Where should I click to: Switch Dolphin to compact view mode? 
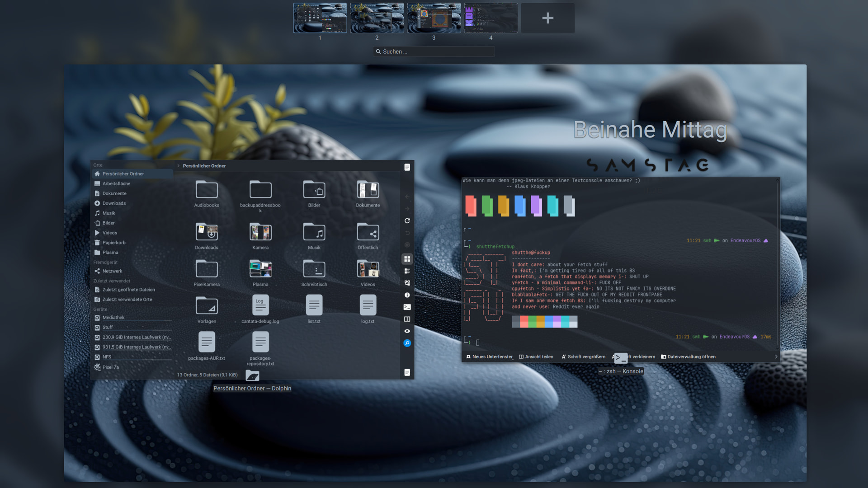(x=407, y=271)
